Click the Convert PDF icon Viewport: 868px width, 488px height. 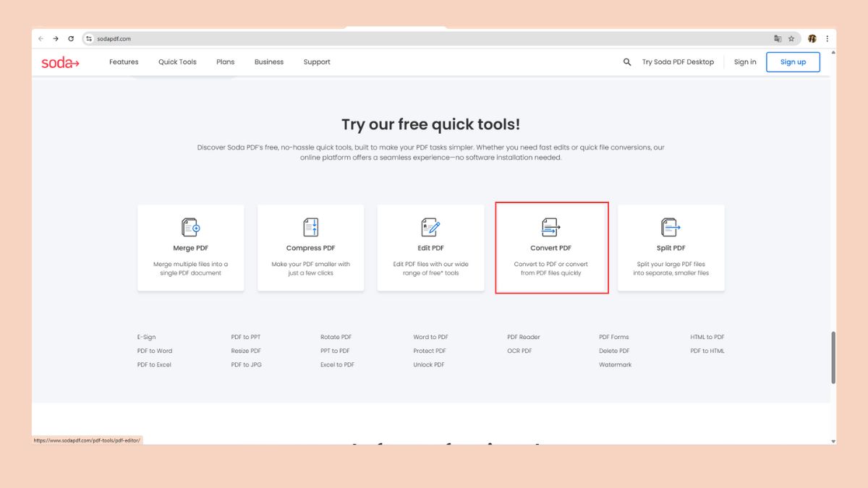[551, 227]
